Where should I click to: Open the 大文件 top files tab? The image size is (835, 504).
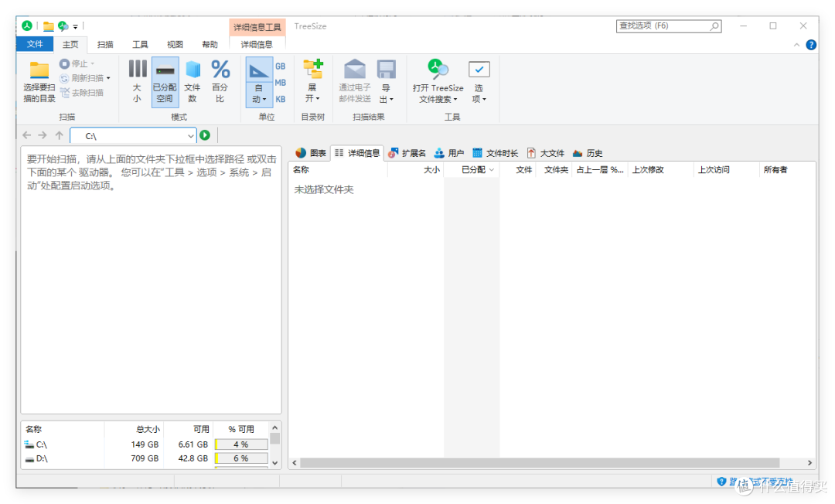[x=546, y=153]
